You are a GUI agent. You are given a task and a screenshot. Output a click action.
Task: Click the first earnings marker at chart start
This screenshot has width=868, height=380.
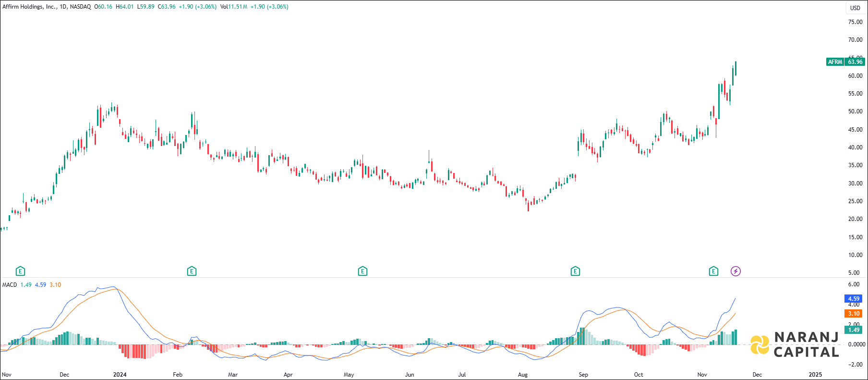(20, 271)
